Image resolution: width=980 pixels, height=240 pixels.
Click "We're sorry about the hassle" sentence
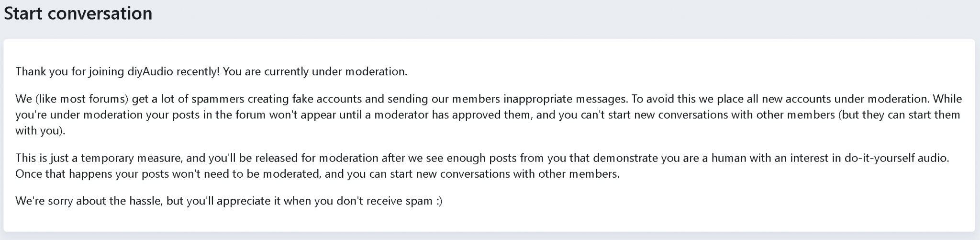(89, 201)
